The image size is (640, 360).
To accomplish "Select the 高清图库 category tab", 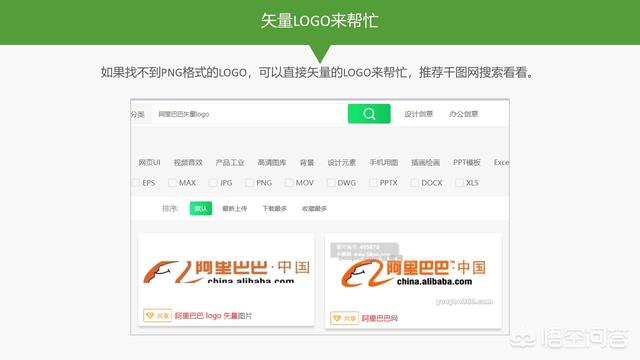I will (272, 162).
